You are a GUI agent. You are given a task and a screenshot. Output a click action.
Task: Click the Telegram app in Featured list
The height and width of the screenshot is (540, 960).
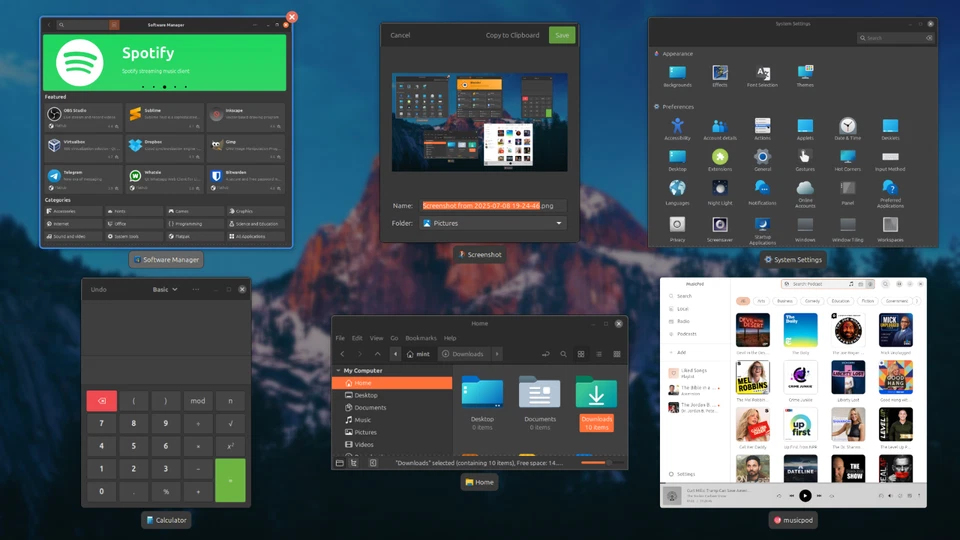click(83, 180)
